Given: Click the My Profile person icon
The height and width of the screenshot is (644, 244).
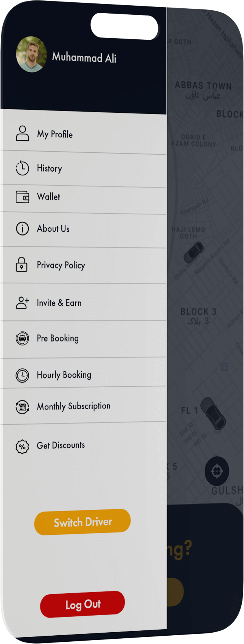Looking at the screenshot, I should 22,133.
